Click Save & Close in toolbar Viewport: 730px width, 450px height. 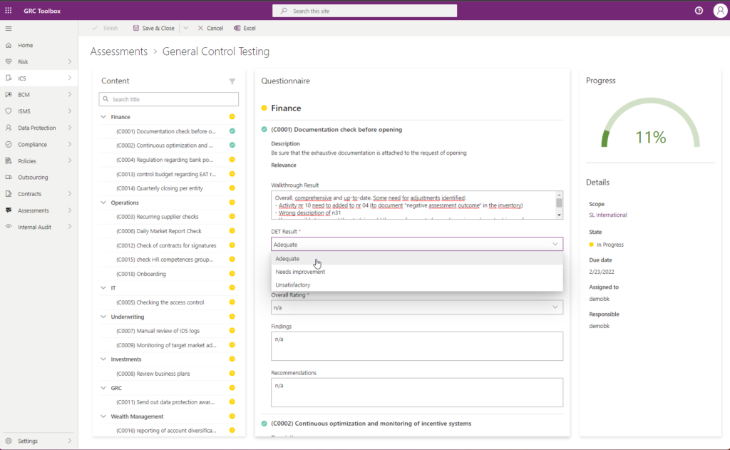(x=154, y=28)
